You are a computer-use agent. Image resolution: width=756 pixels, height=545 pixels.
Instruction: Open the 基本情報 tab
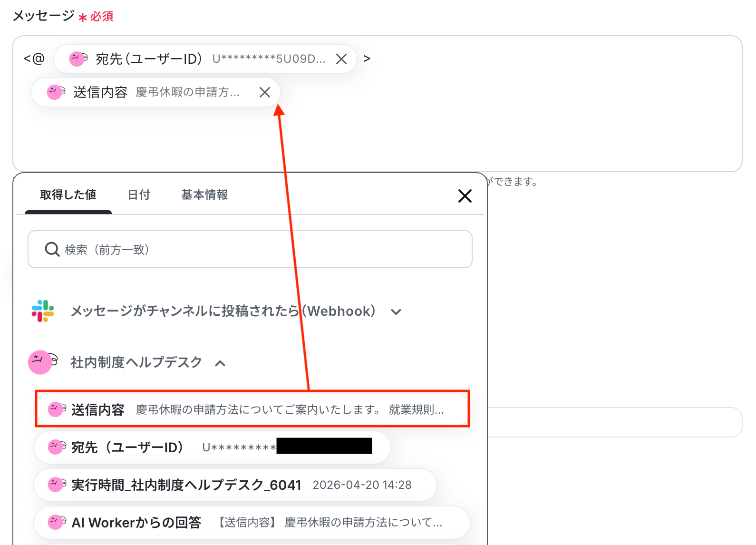coord(204,195)
